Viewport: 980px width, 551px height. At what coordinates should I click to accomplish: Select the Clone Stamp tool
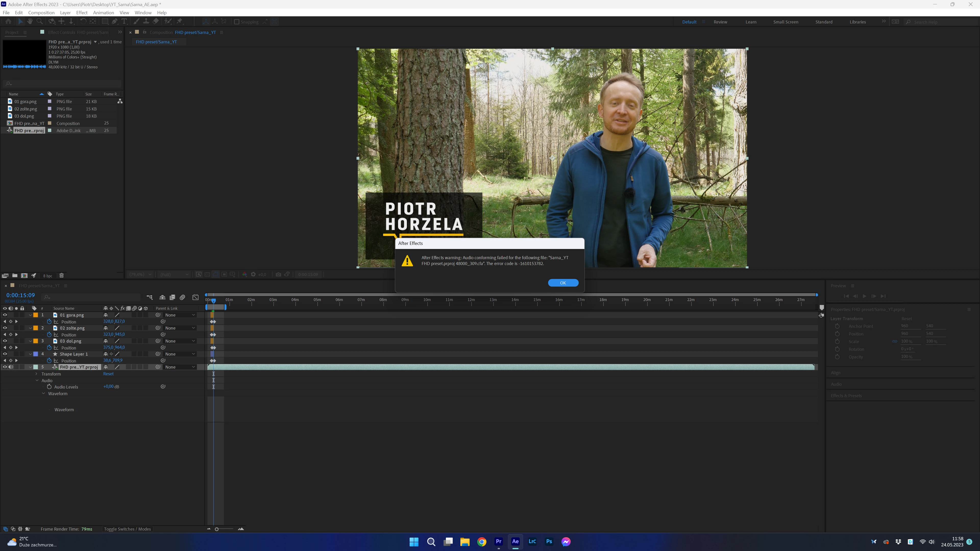(146, 22)
